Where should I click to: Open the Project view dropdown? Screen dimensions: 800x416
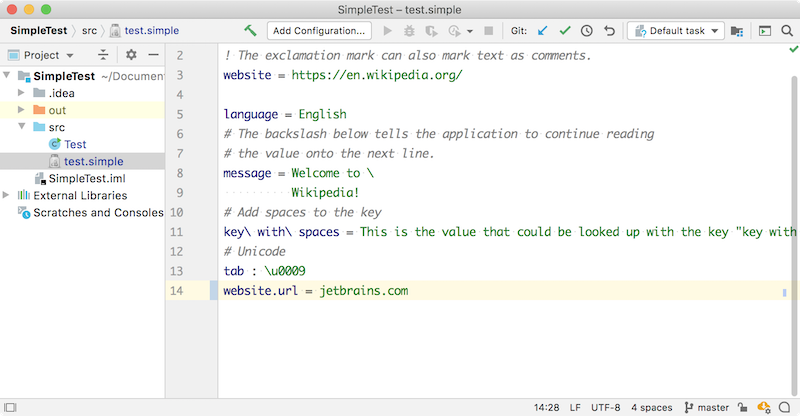(47, 55)
